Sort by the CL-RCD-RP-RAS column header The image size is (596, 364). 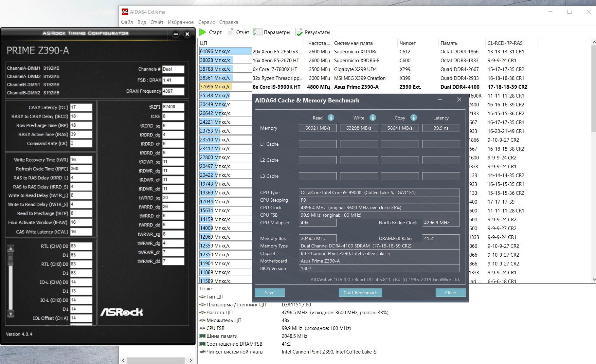click(511, 43)
